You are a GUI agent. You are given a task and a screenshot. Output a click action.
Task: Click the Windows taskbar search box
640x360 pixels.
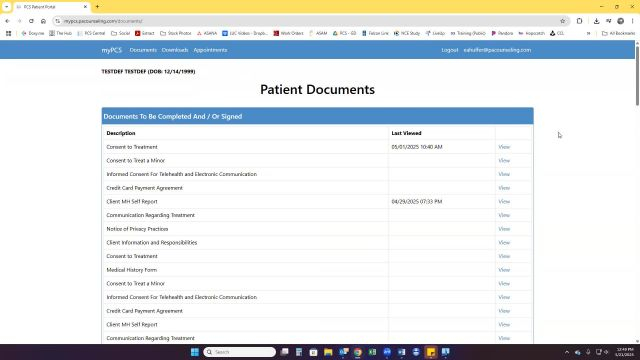click(240, 352)
